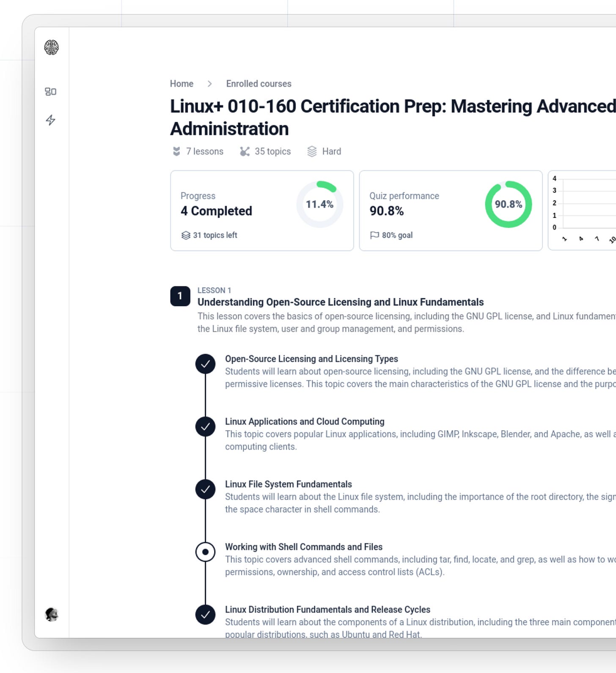Open lesson Understanding Open-Source Licensing and Linux Fundamentals

[341, 302]
